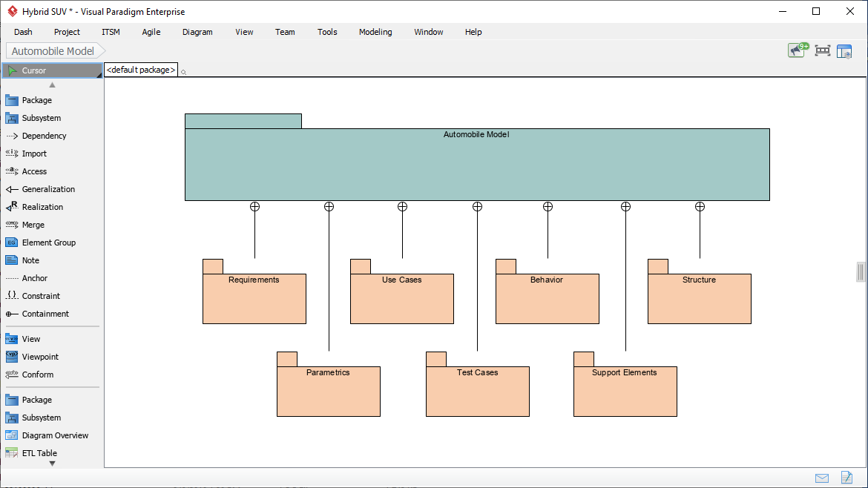Pick the Containment connector tool
Screen dimensions: 868x488
click(46, 314)
